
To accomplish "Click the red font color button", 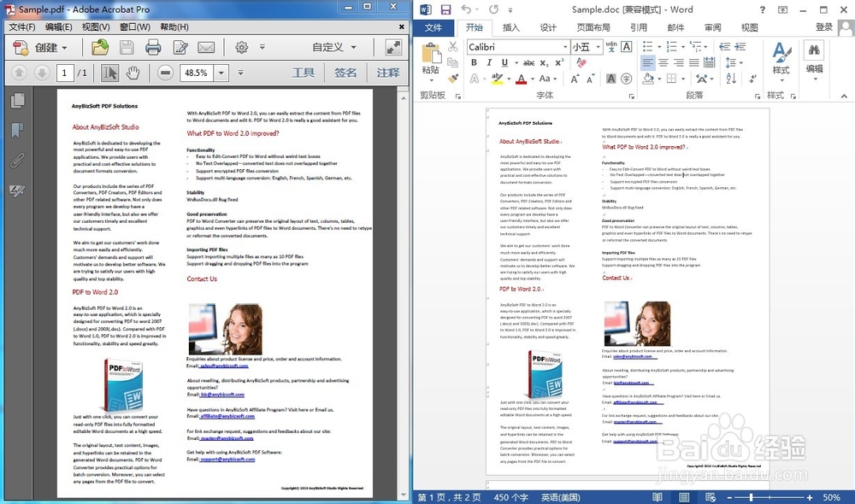I will 522,79.
